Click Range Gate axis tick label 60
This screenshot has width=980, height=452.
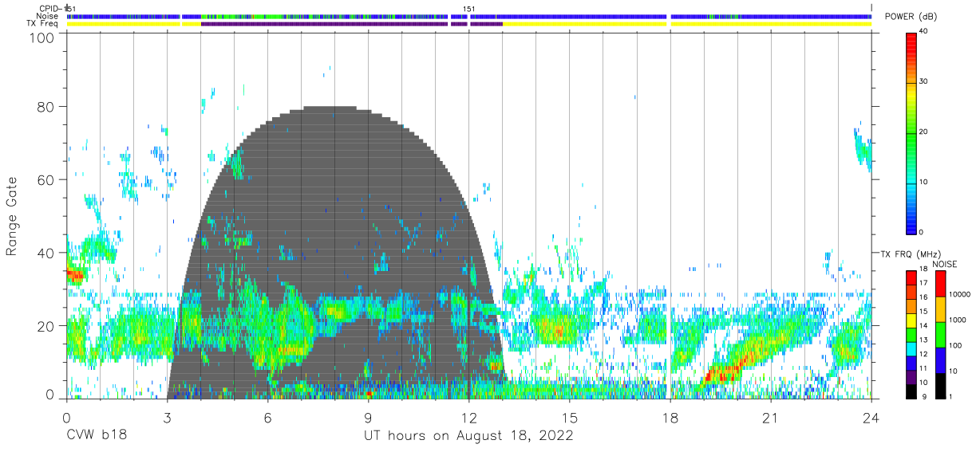[x=47, y=179]
